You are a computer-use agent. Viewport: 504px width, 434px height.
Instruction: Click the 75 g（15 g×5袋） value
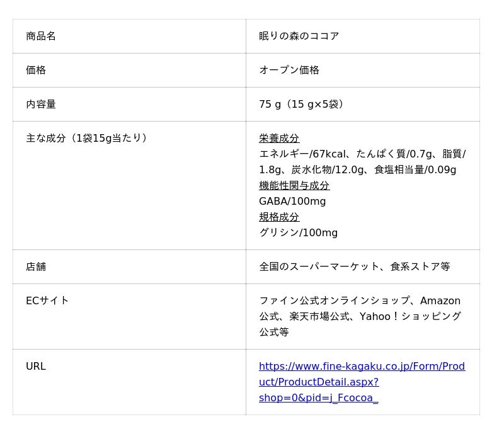pyautogui.click(x=303, y=105)
